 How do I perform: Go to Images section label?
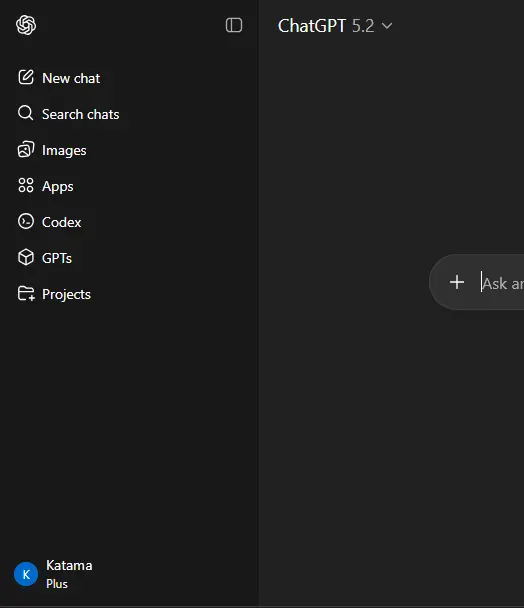coord(64,150)
